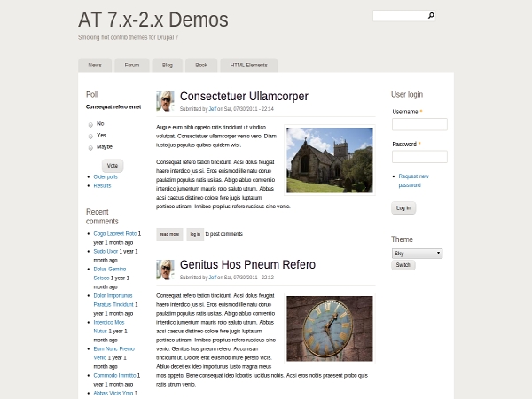This screenshot has width=532, height=399.
Task: Click the search magnifier icon
Action: [x=431, y=16]
